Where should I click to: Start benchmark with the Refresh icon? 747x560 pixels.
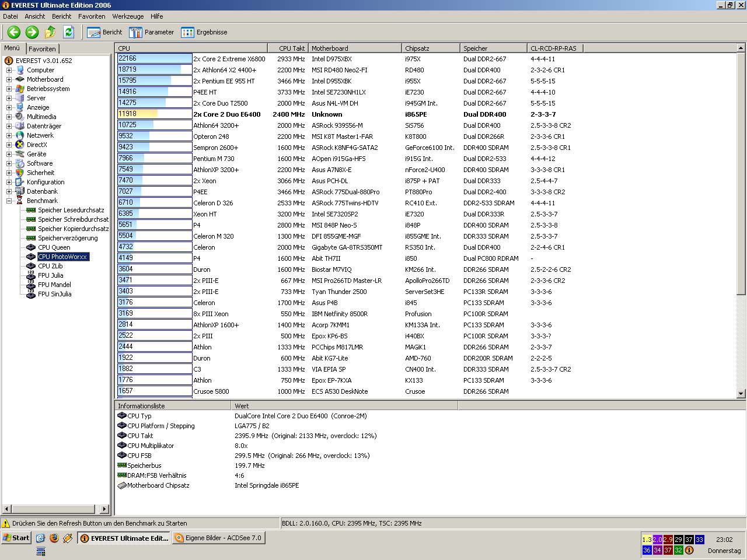(68, 32)
